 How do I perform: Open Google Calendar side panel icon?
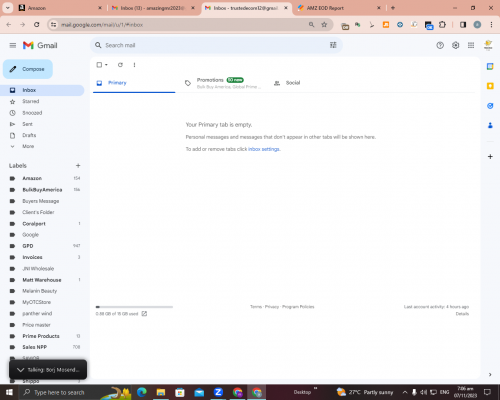point(490,66)
